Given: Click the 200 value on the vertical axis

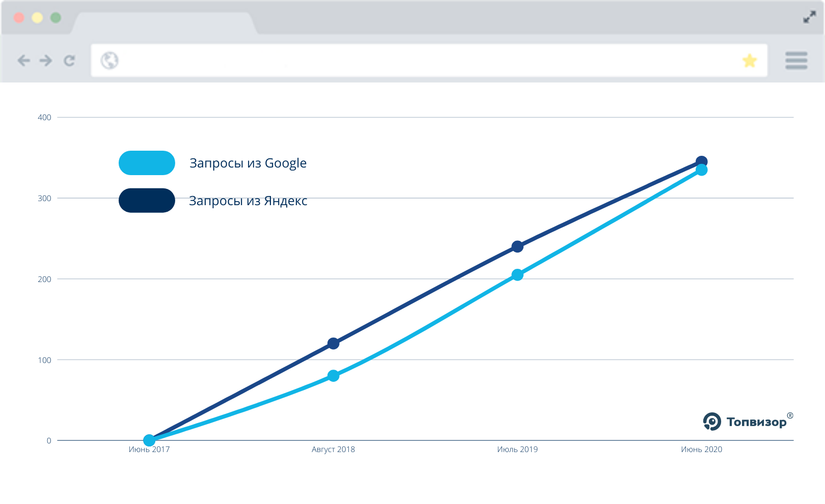Looking at the screenshot, I should [44, 279].
